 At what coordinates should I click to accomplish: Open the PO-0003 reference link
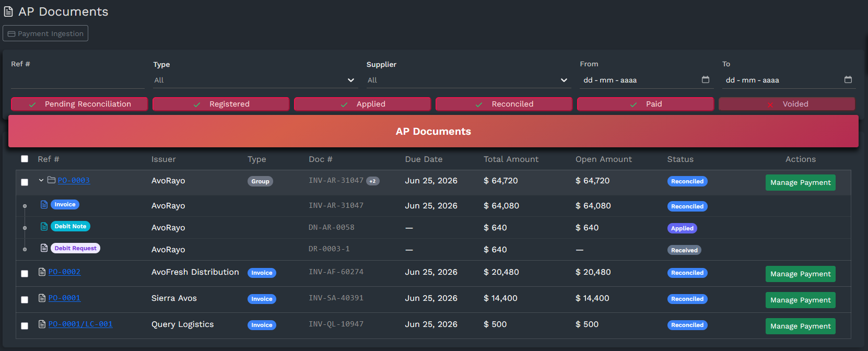tap(74, 180)
